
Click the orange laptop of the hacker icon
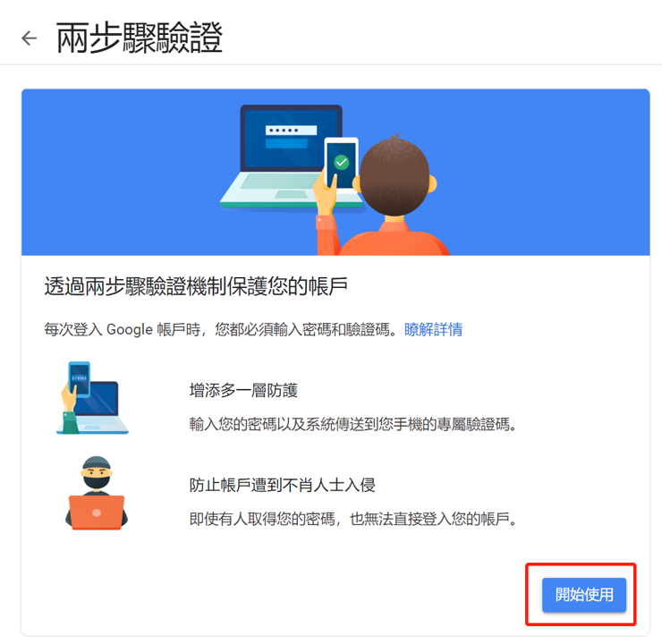(97, 513)
